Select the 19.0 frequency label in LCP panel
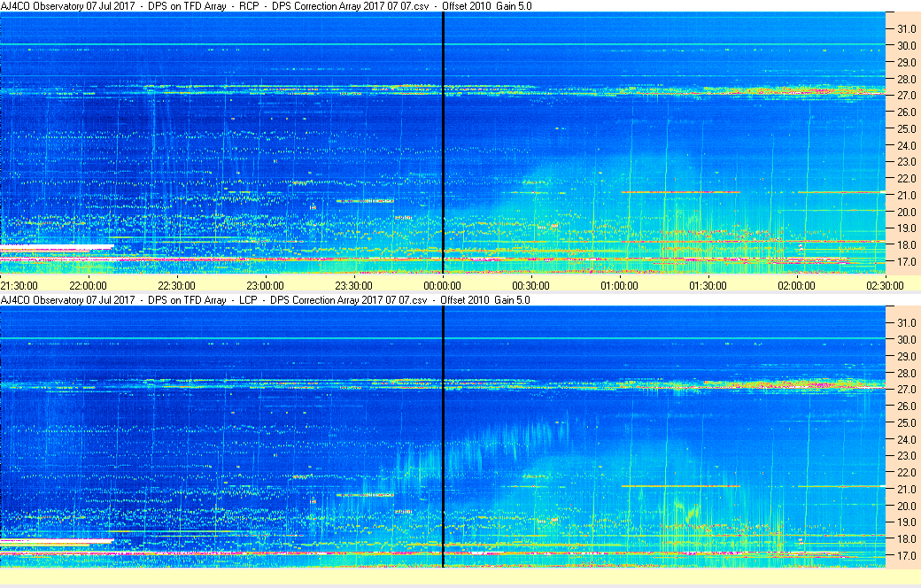 tap(902, 522)
